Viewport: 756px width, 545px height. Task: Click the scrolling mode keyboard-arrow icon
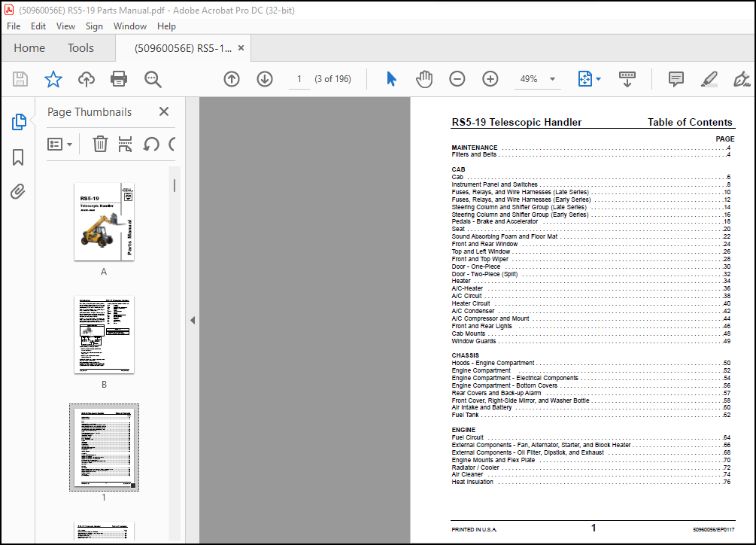click(x=627, y=79)
